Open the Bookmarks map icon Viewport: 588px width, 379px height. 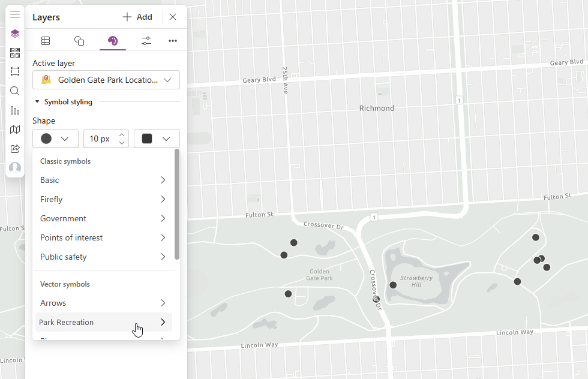pos(14,129)
